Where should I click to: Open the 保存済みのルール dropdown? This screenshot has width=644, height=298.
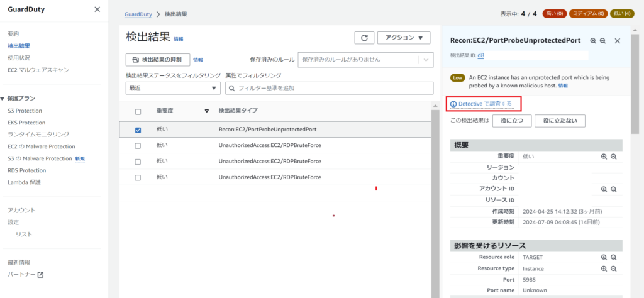365,60
